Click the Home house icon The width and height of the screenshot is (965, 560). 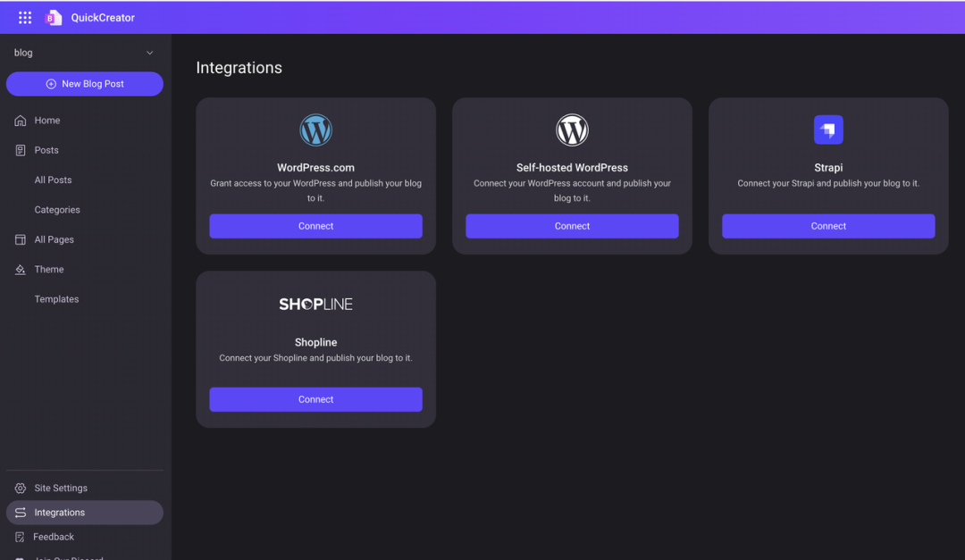pyautogui.click(x=21, y=121)
